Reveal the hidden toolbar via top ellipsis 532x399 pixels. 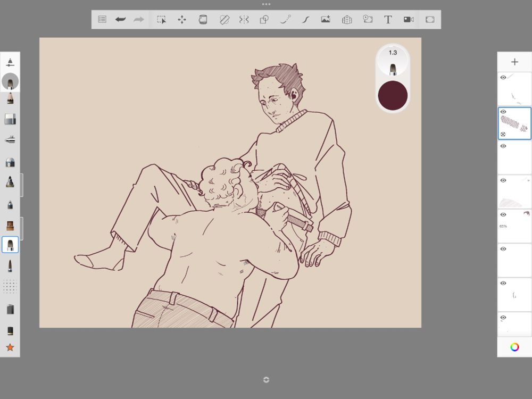[x=265, y=4]
